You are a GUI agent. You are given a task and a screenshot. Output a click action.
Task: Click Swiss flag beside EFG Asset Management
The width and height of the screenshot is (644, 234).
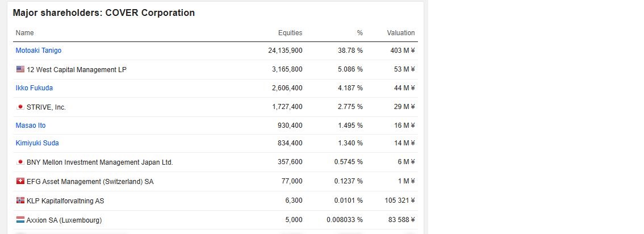coord(20,181)
